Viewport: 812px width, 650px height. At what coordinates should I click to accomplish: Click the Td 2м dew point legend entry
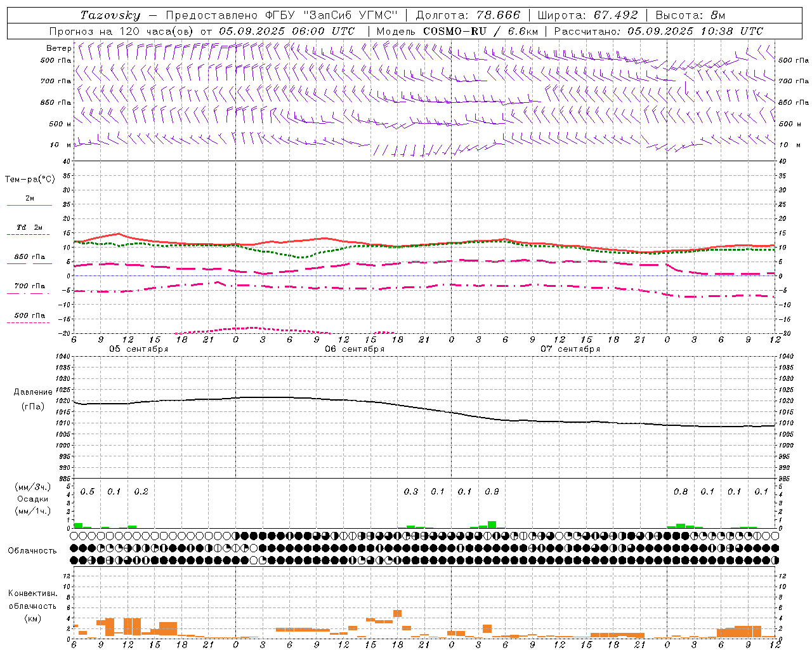click(30, 227)
